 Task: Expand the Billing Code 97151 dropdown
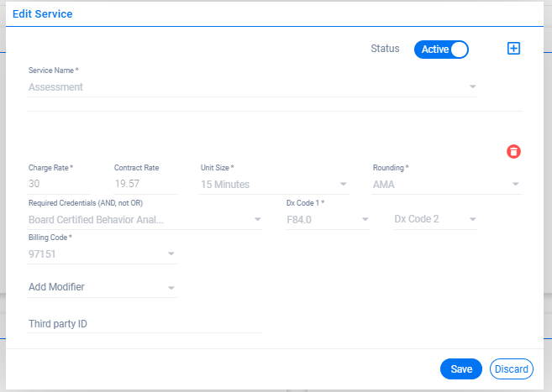pos(171,253)
